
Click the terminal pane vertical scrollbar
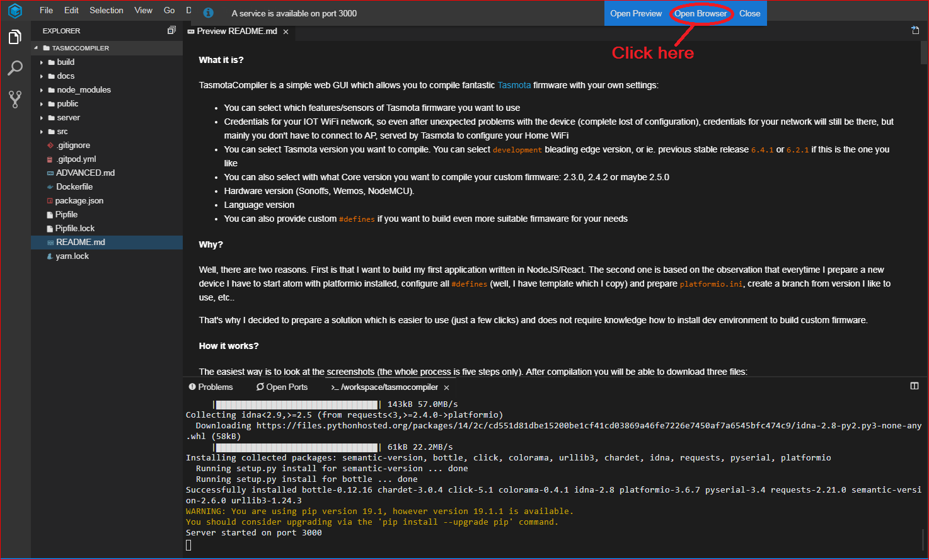pyautogui.click(x=924, y=540)
